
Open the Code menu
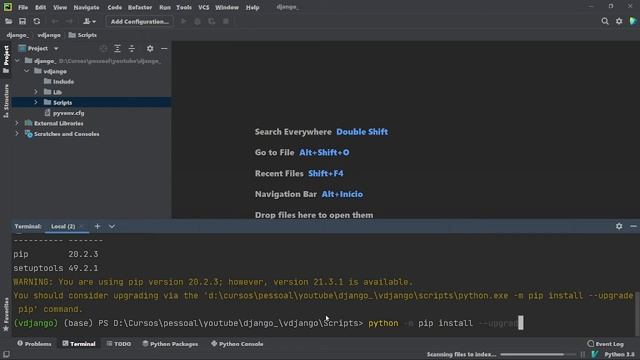point(114,7)
